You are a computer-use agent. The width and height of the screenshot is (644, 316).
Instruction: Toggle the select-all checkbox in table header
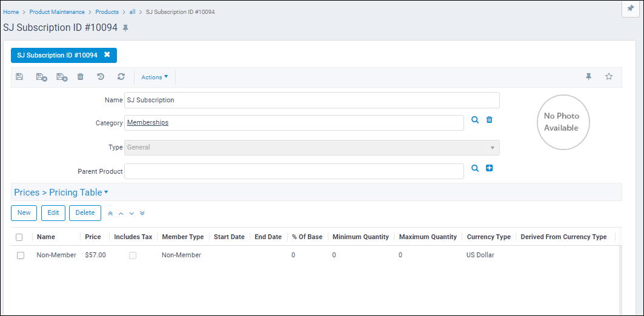coord(19,237)
